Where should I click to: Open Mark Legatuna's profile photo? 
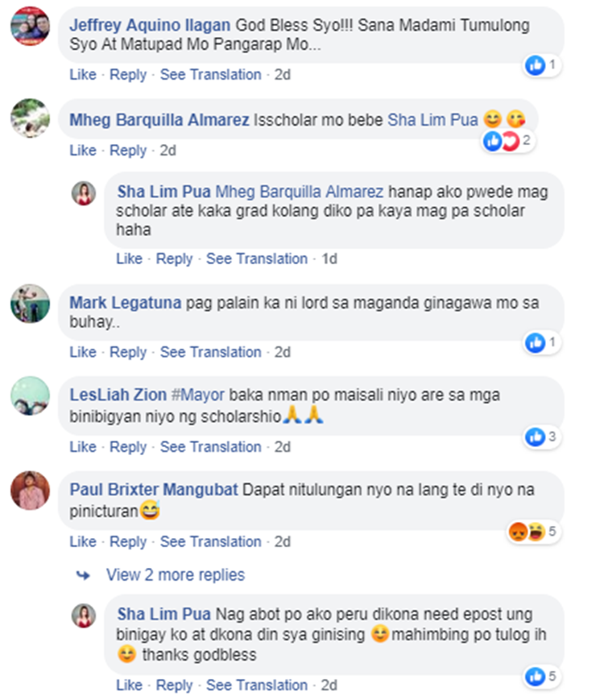coord(30,304)
